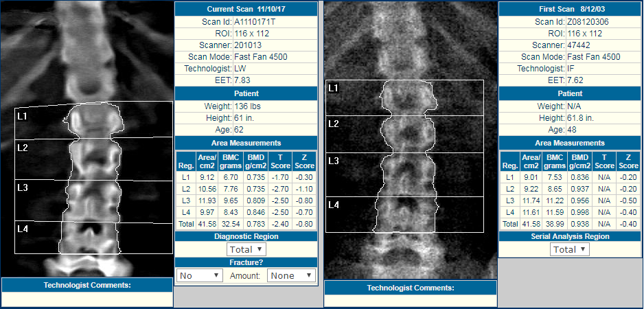
Task: Open the Serial Analysis Region dropdown
Action: click(569, 249)
